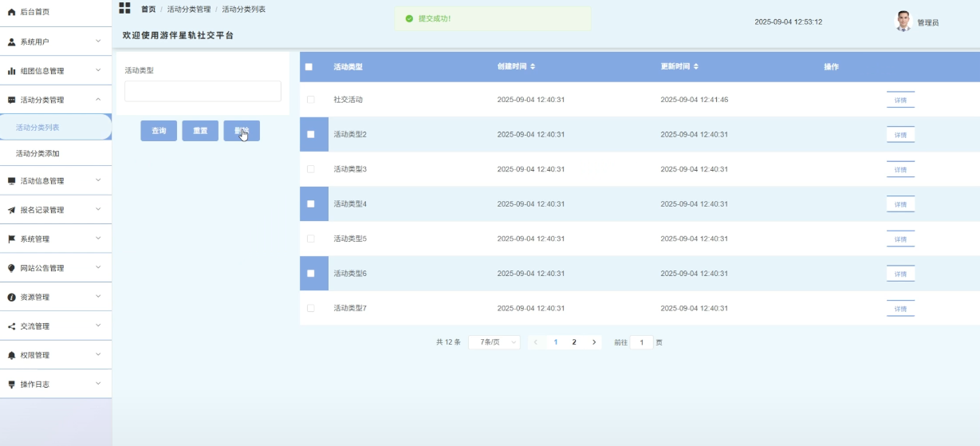This screenshot has width=980, height=446.
Task: Click the flag icon for 系统管理
Action: (12, 239)
